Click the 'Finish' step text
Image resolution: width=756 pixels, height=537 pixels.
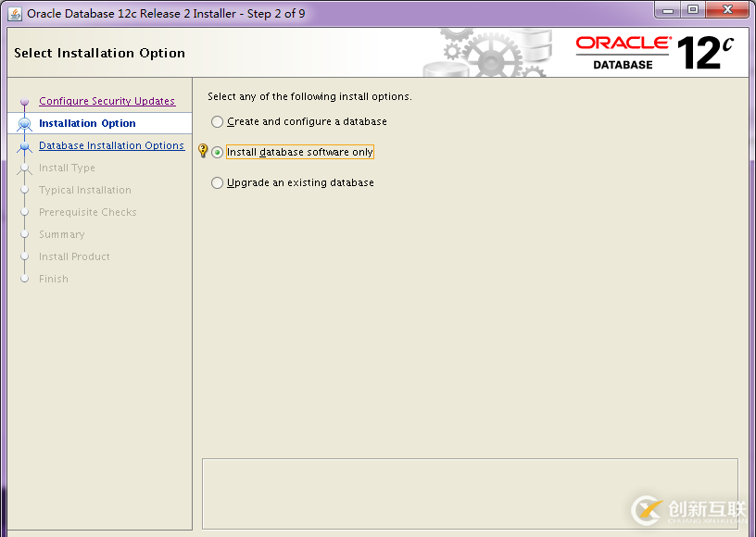pyautogui.click(x=54, y=279)
